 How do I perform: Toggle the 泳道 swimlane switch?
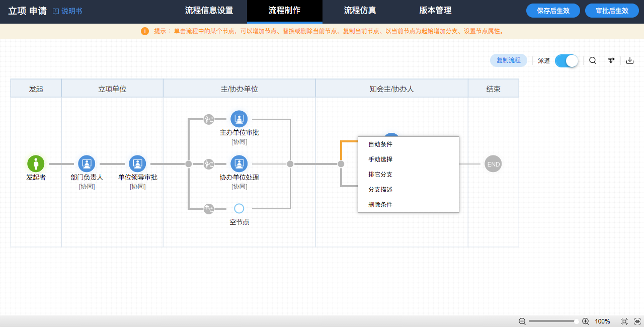(x=567, y=60)
